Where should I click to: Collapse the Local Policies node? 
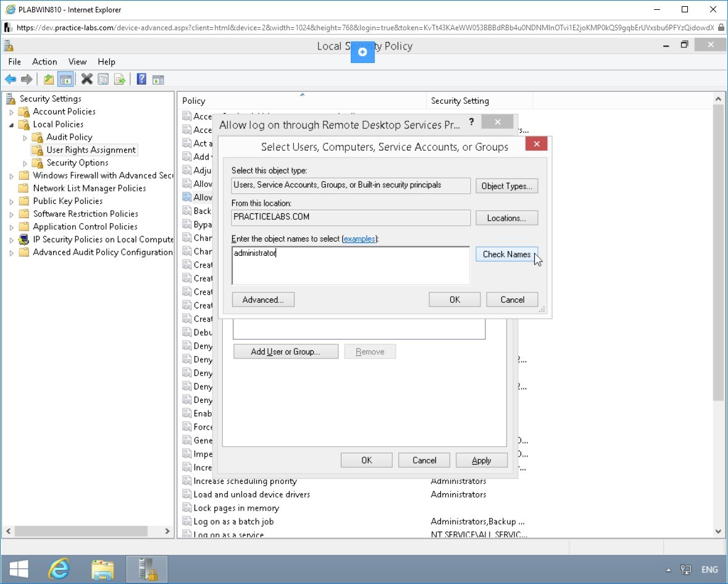click(12, 124)
